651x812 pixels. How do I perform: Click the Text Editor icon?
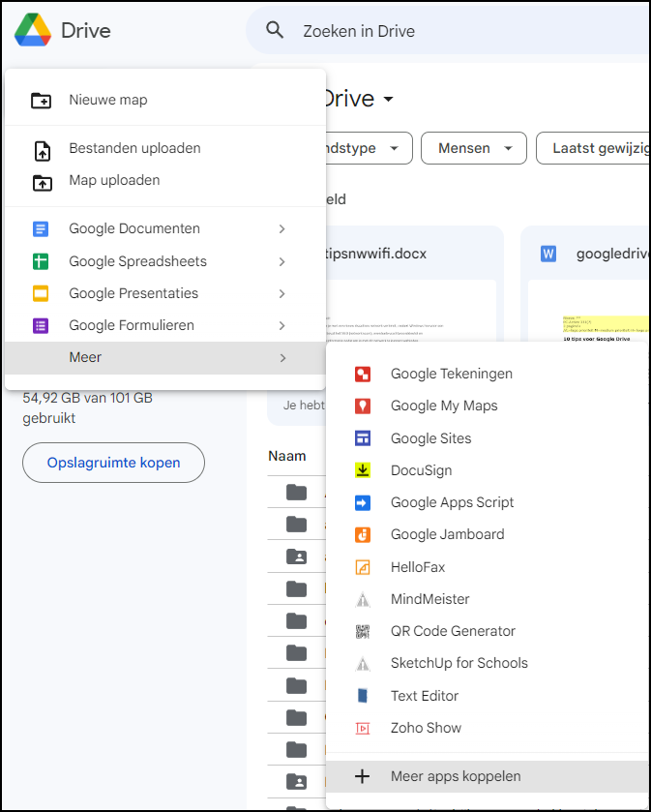[363, 696]
